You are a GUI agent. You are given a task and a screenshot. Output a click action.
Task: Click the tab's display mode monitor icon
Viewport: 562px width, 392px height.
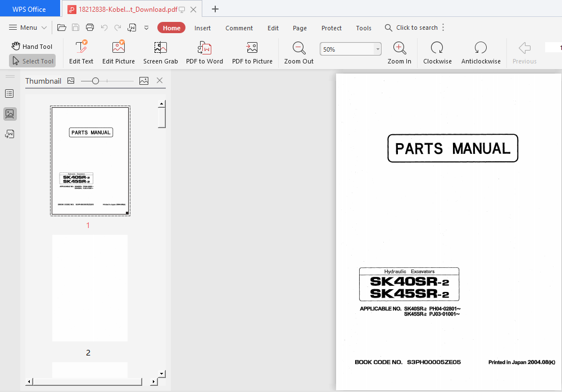click(182, 10)
